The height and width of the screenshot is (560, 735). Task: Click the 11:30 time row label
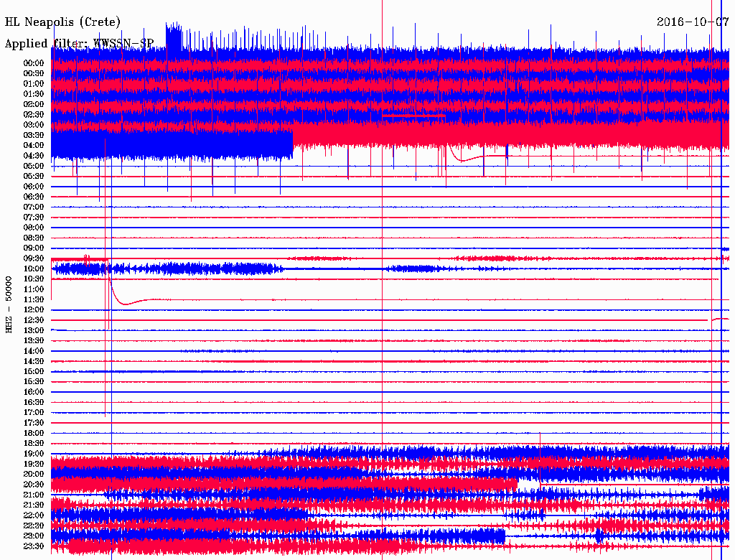pyautogui.click(x=34, y=299)
